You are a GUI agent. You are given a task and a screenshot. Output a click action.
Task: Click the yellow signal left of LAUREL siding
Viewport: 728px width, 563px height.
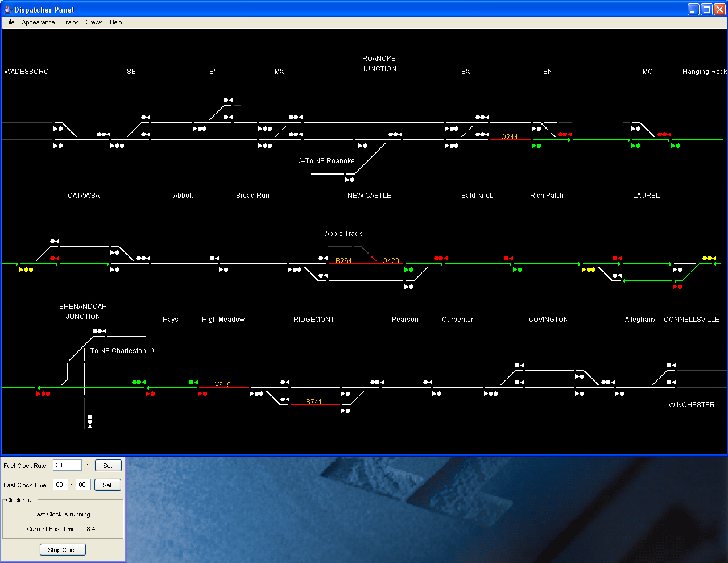[x=589, y=270]
